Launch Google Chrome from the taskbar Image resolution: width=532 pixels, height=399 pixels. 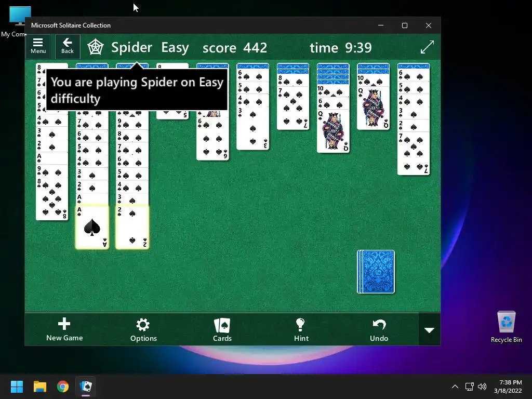click(x=63, y=387)
